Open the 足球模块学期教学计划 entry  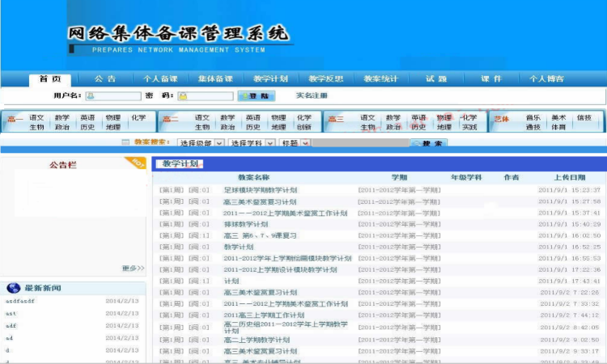pyautogui.click(x=260, y=190)
